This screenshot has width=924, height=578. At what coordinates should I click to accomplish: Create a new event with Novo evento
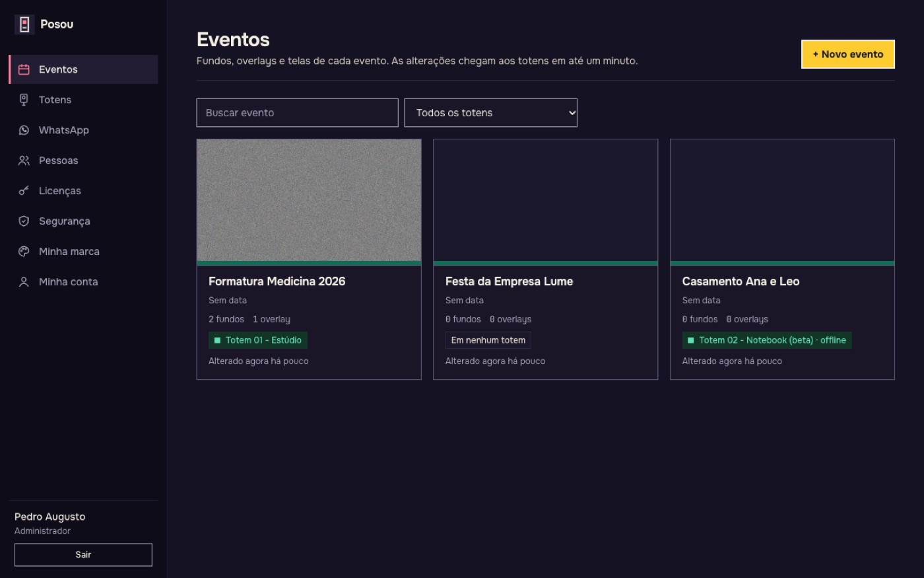847,54
